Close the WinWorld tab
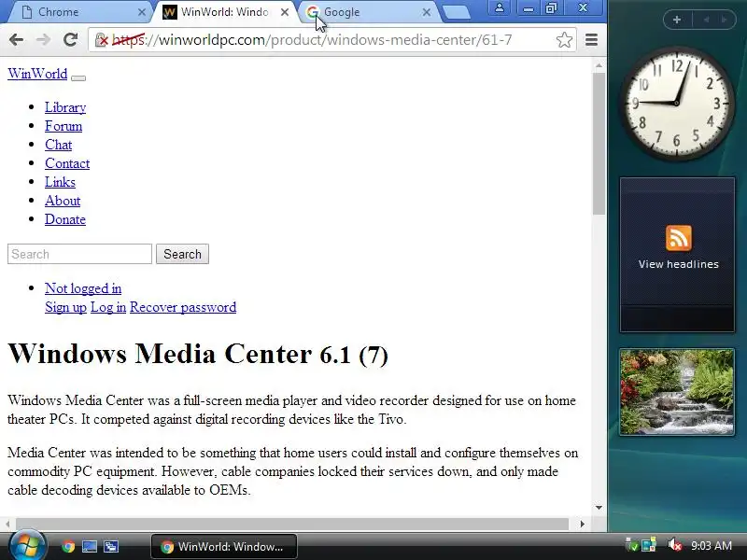The image size is (747, 560). pos(285,12)
